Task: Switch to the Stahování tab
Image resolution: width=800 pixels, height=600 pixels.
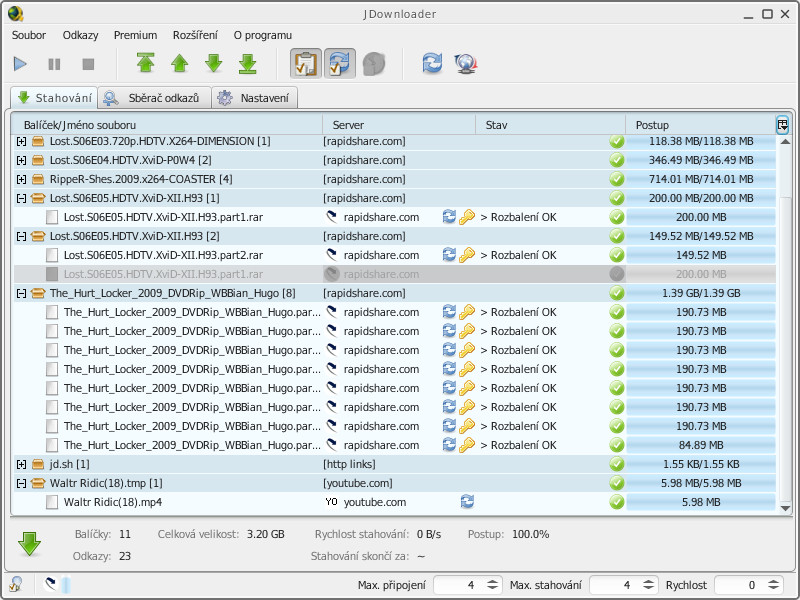Action: point(54,97)
